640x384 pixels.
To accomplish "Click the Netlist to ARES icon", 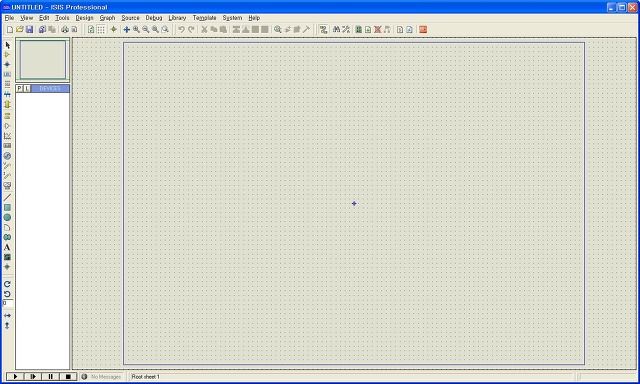I will click(423, 29).
